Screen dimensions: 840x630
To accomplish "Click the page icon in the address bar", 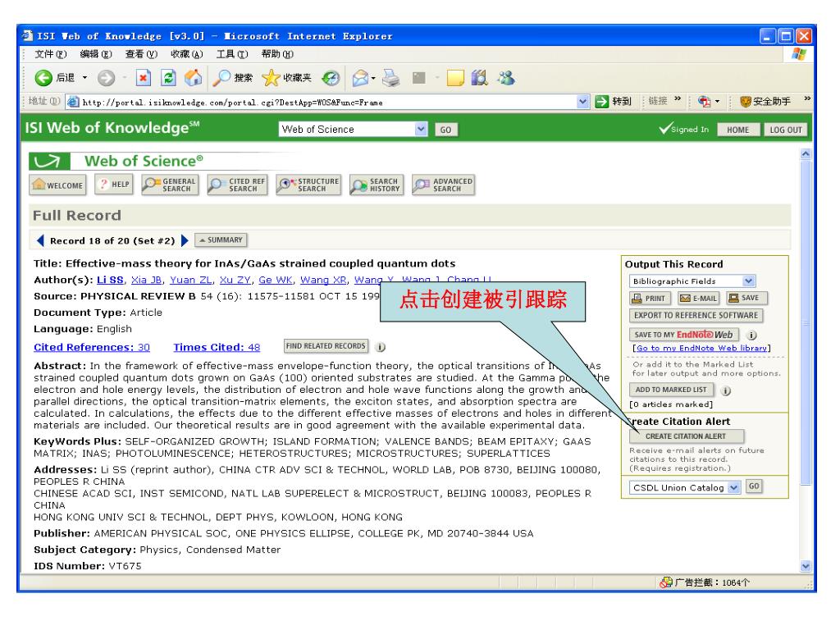I will 73,102.
